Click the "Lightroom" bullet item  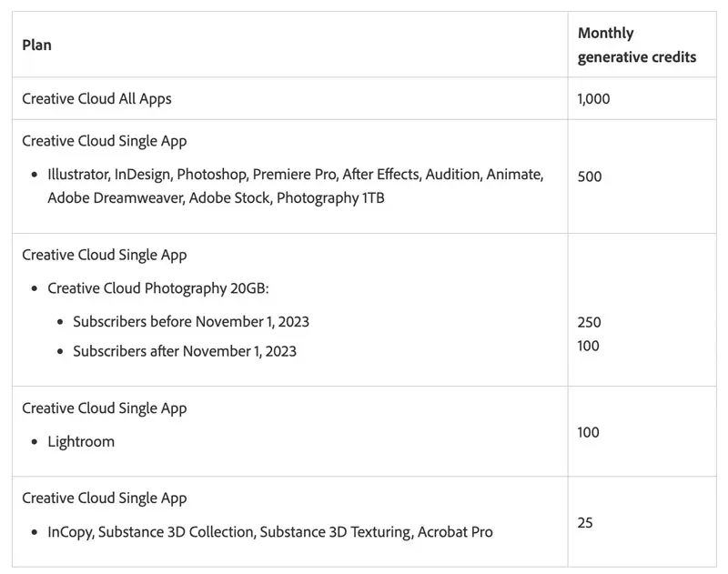(81, 441)
